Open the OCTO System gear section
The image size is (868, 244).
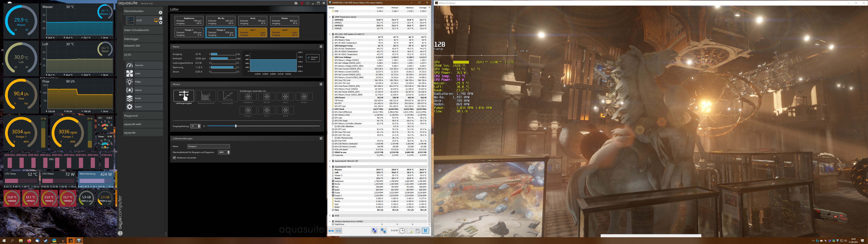(144, 107)
